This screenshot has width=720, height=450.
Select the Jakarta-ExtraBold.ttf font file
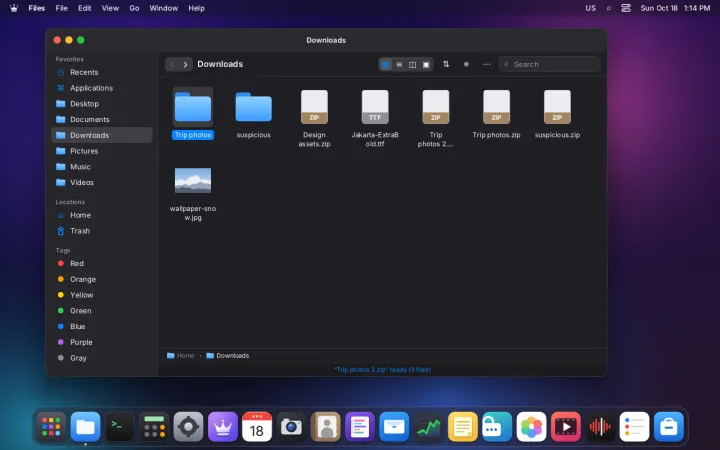[x=375, y=118]
